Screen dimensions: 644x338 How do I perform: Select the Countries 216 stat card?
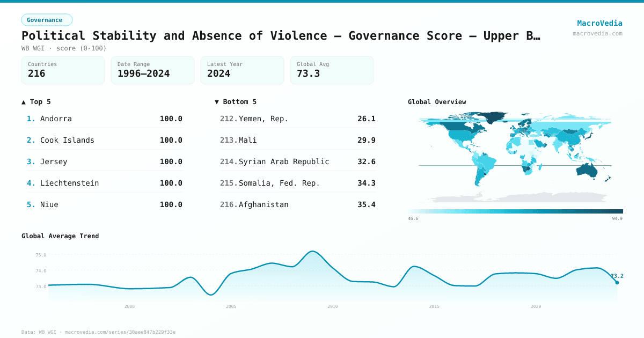[x=63, y=70]
